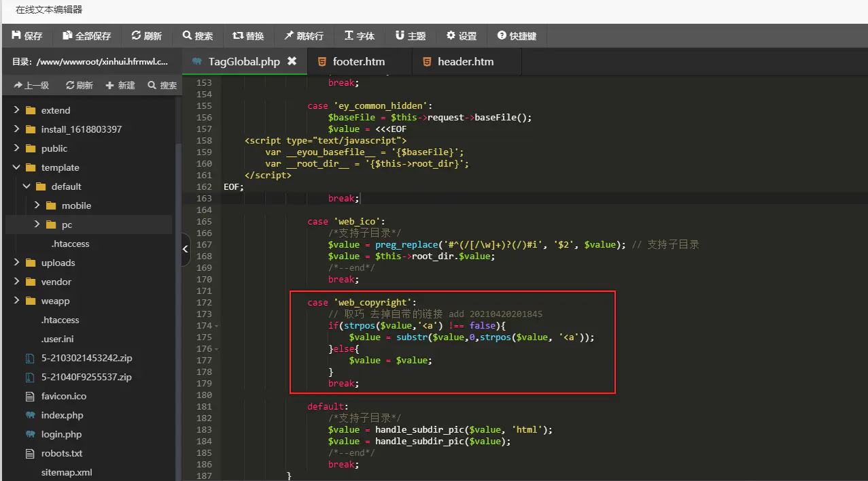Screen dimensions: 868x481
Task: Open the 替换 replace tool
Action: [248, 35]
